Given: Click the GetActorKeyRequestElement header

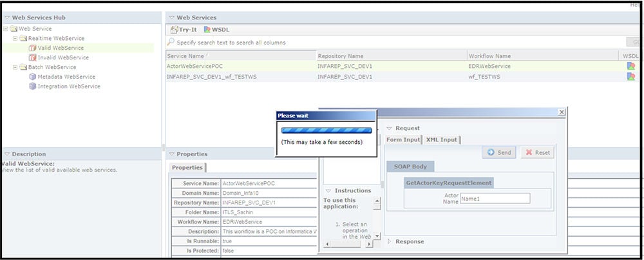Looking at the screenshot, I should [448, 183].
